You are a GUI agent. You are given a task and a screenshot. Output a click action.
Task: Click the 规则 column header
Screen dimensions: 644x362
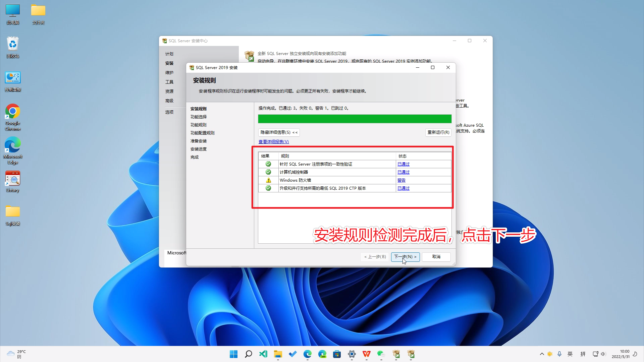click(x=337, y=156)
